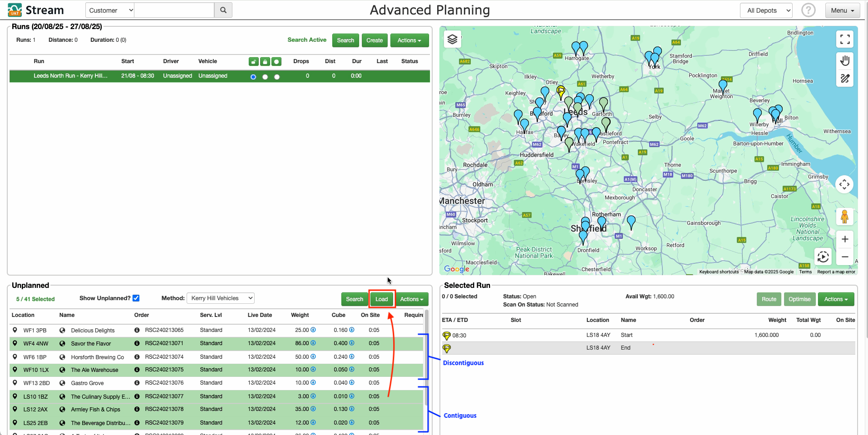Select the unlocked radio for Leeds North Run
This screenshot has width=868, height=435.
pos(253,77)
